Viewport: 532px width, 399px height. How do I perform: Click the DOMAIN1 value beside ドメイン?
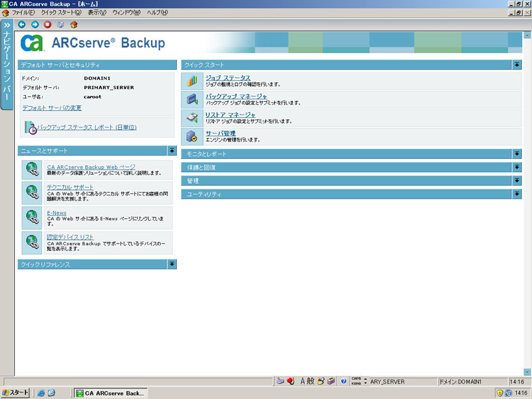[x=97, y=78]
